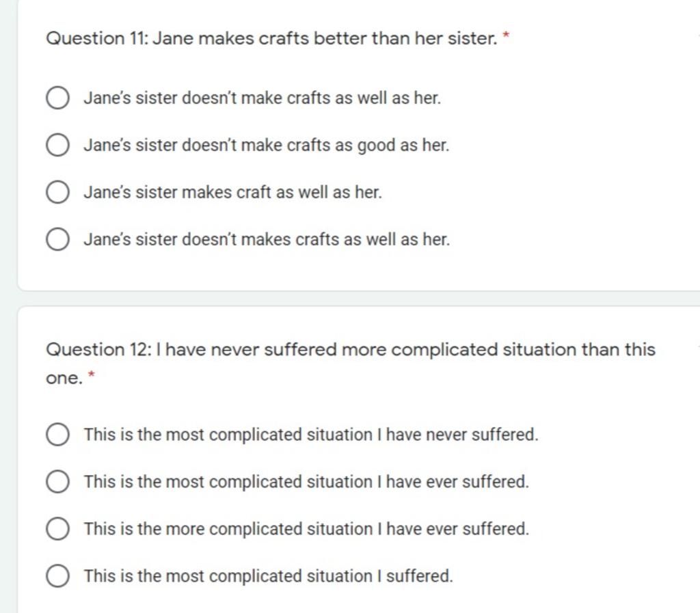Image resolution: width=700 pixels, height=613 pixels.
Task: Pick radio "most complicated situation I suffered"
Action: click(x=57, y=576)
